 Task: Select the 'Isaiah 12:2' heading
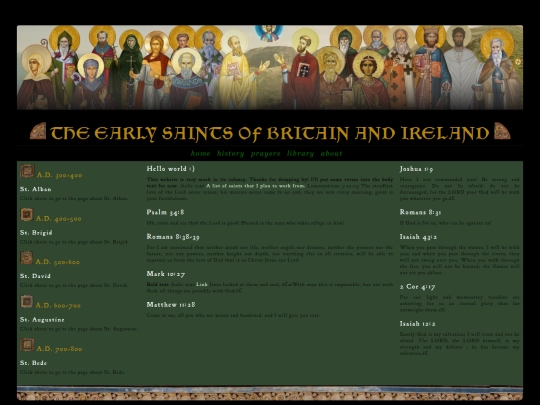[x=417, y=324]
